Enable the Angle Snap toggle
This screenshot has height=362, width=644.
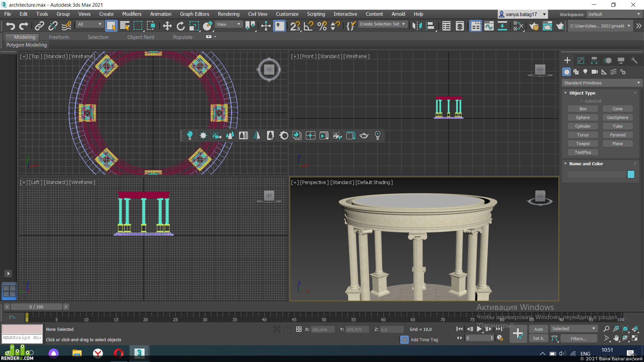[308, 26]
